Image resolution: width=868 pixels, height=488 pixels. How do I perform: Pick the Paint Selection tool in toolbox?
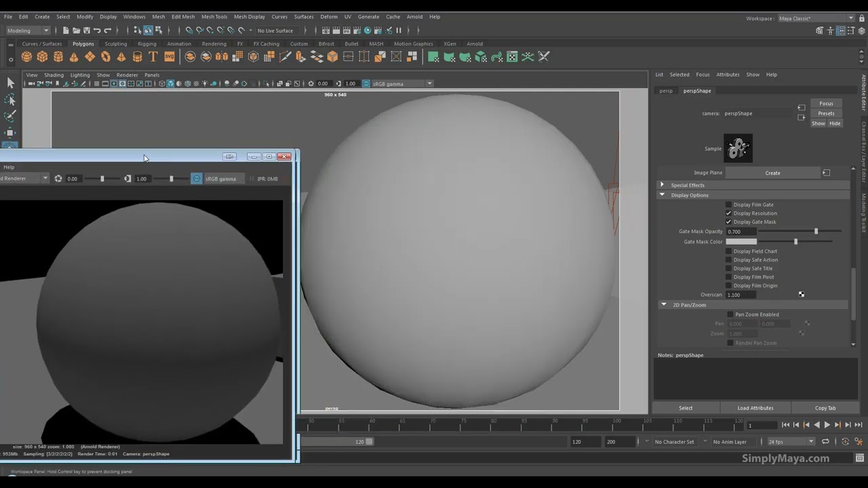[x=10, y=117]
